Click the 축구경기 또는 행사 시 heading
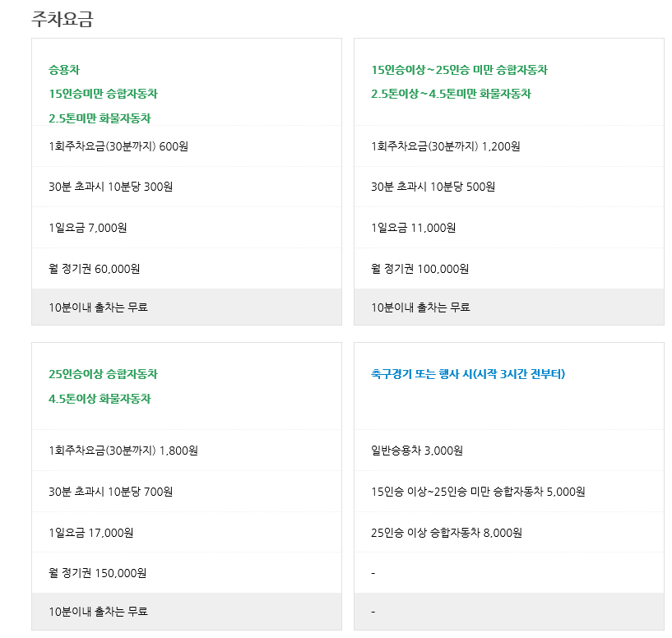This screenshot has height=638, width=672. 468,374
